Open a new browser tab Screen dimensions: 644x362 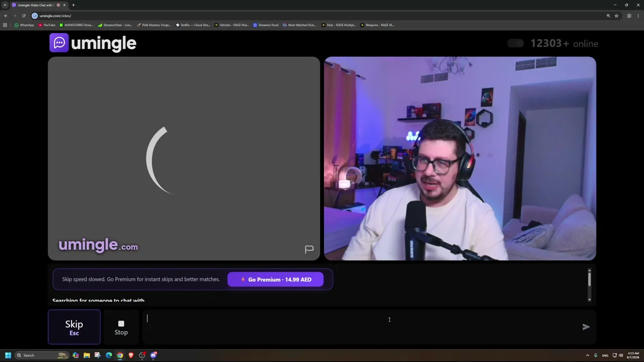click(x=73, y=5)
